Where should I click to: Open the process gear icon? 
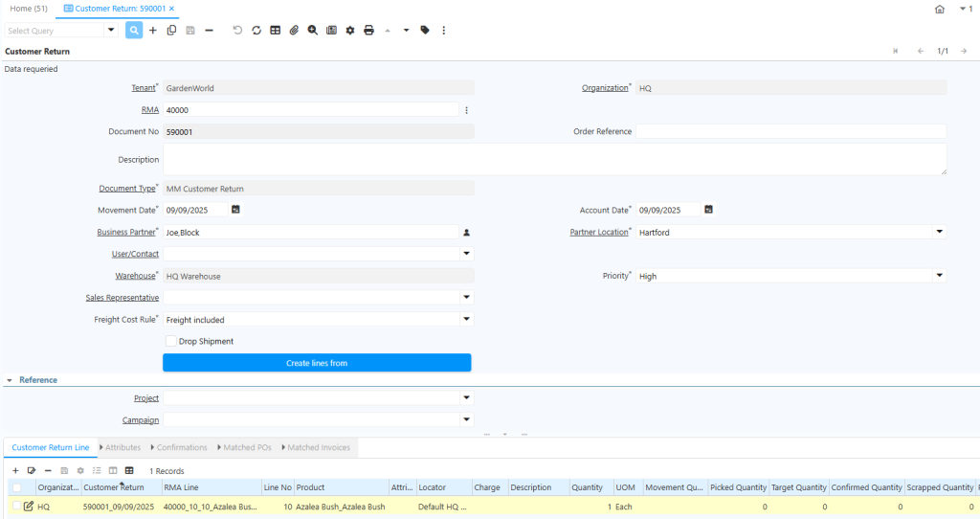click(x=350, y=31)
